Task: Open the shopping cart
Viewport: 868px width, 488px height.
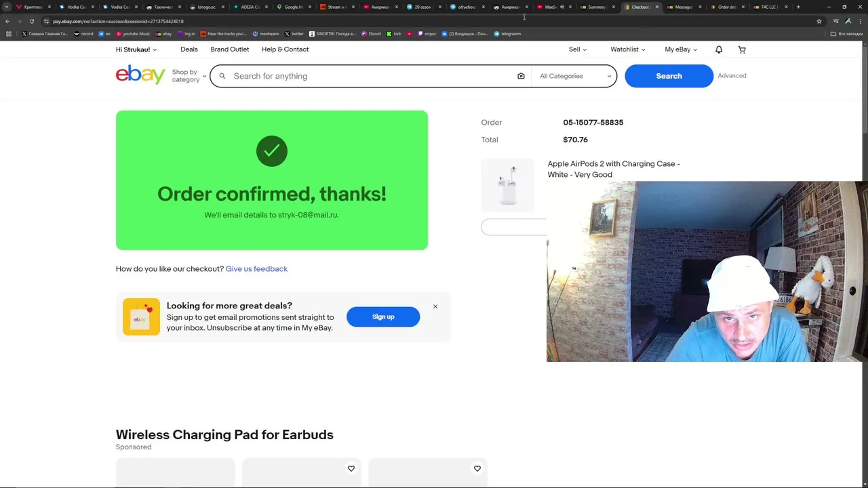Action: pos(742,49)
